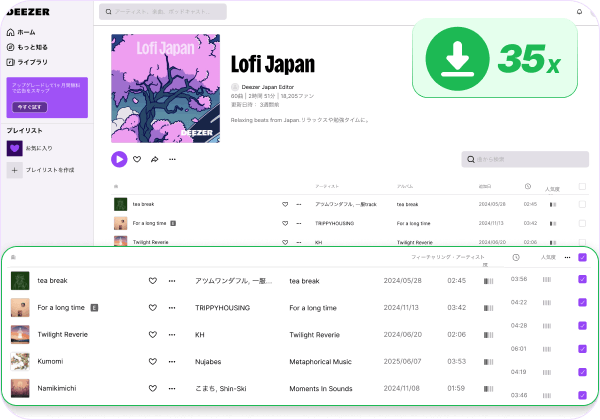
Task: Open more options next to the share icon
Action: [172, 159]
